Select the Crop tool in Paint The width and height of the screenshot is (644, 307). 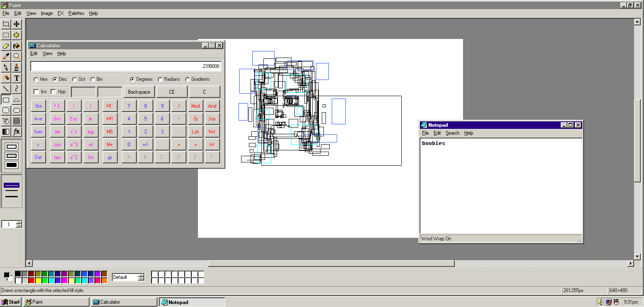point(6,24)
